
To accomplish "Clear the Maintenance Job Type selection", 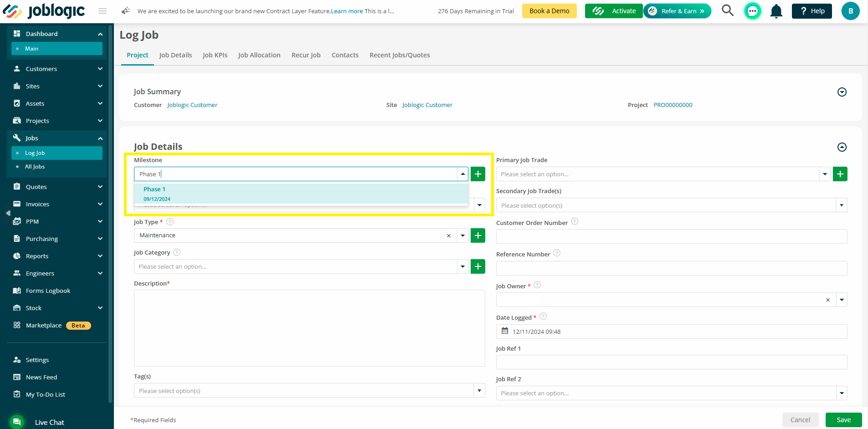I will [449, 235].
